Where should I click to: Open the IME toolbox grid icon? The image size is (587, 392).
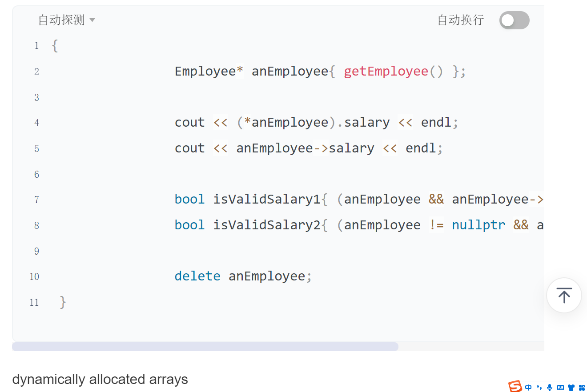pyautogui.click(x=581, y=387)
